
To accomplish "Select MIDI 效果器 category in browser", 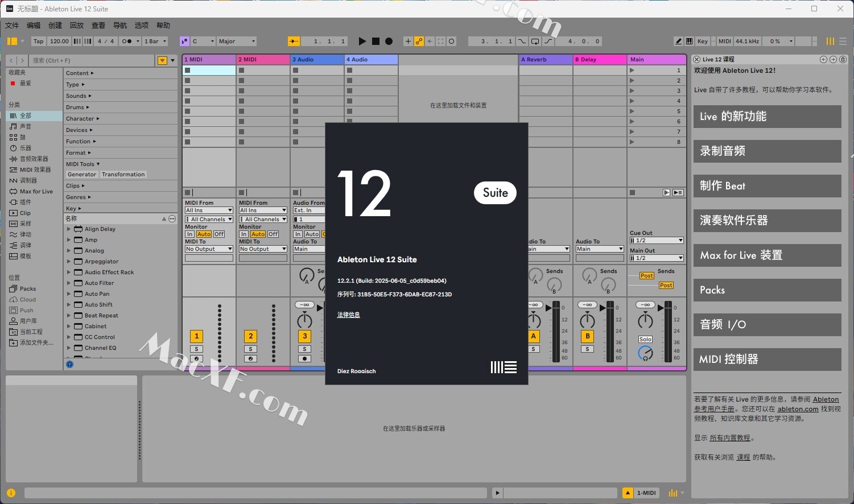I will click(x=35, y=170).
